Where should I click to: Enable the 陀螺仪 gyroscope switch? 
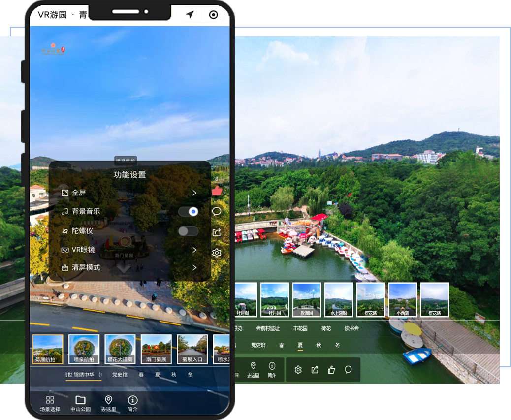[188, 231]
